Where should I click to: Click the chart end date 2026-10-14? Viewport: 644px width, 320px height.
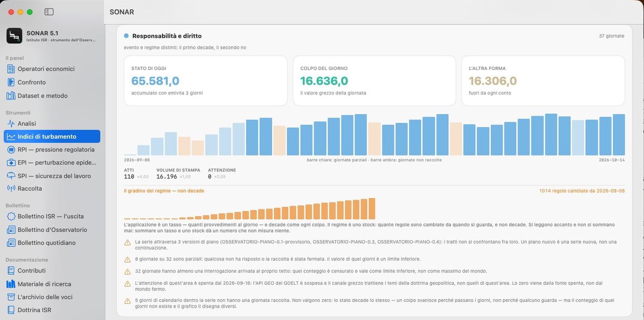tap(612, 160)
